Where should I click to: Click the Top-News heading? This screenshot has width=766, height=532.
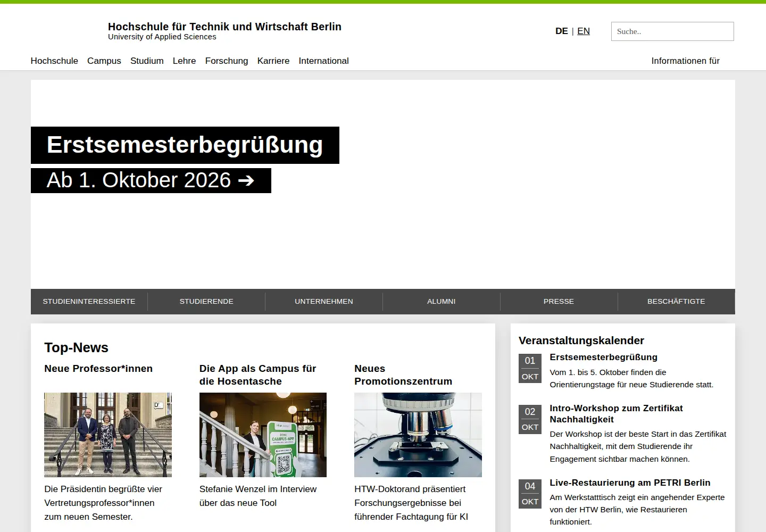coord(76,347)
